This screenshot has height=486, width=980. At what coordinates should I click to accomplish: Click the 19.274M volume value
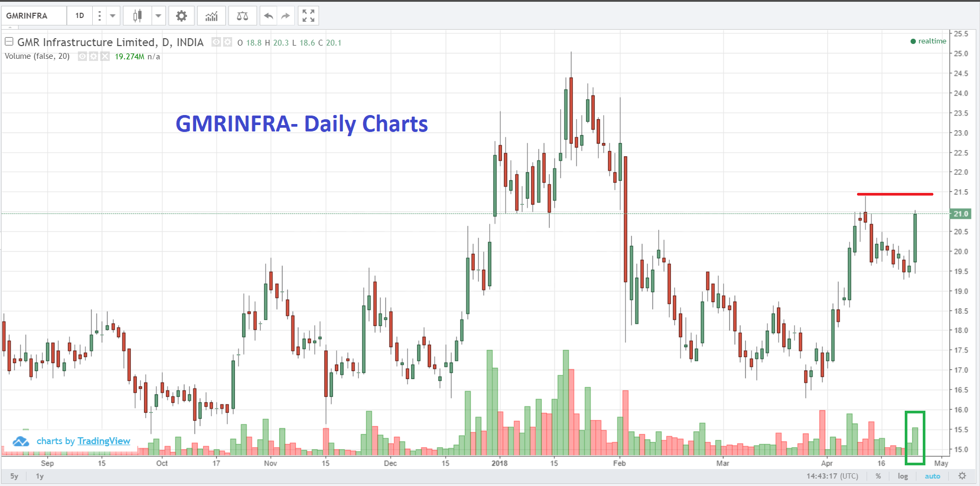pos(130,56)
